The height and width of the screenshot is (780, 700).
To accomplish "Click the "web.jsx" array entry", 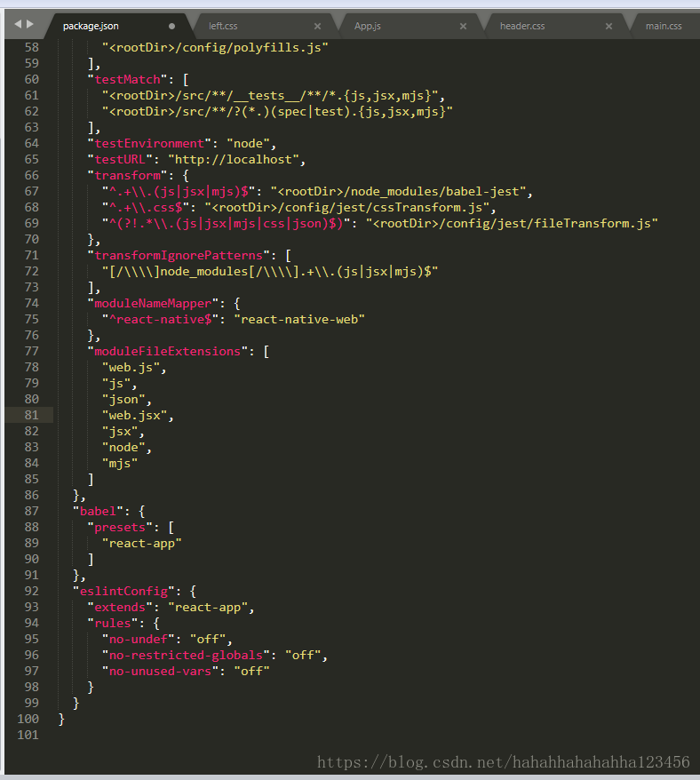I will click(x=135, y=415).
